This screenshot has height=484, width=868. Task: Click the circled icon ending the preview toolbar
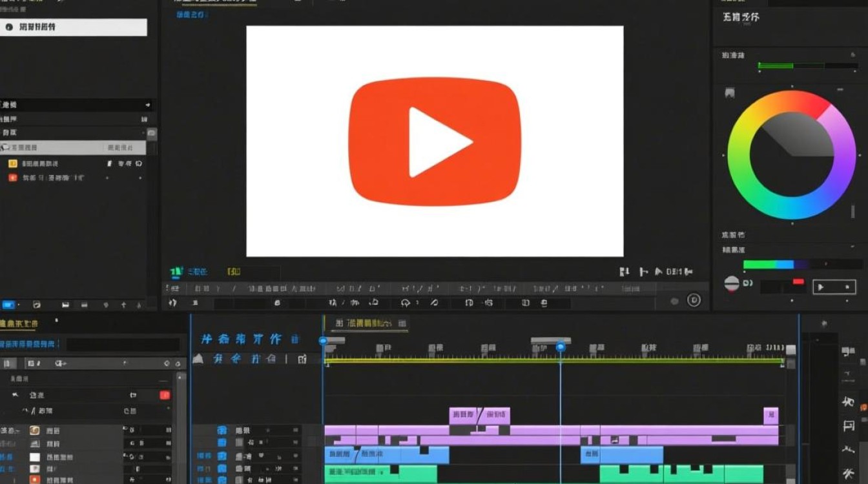coord(694,300)
